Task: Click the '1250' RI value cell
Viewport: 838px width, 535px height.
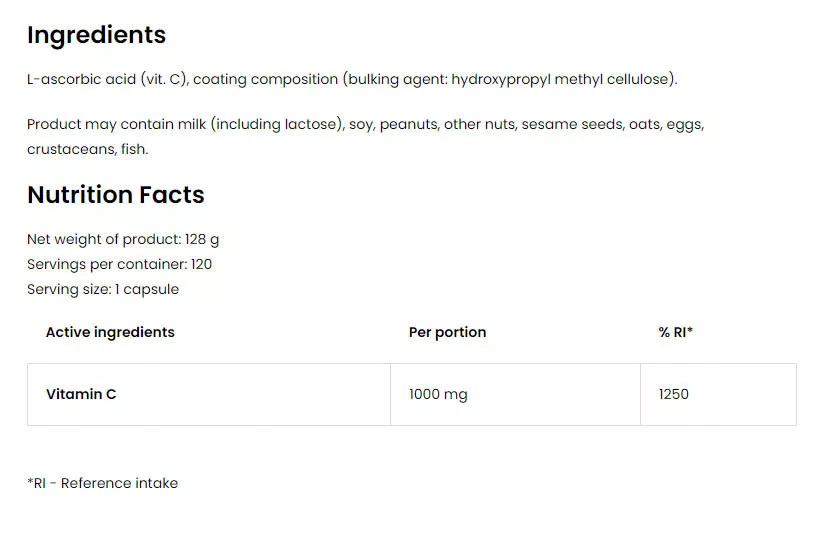Action: [x=718, y=394]
